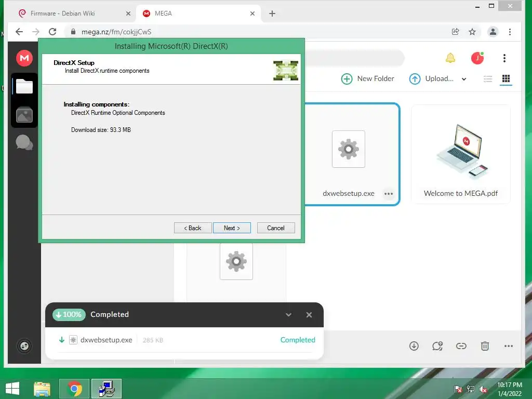Click the share page icon in Chrome

click(455, 32)
